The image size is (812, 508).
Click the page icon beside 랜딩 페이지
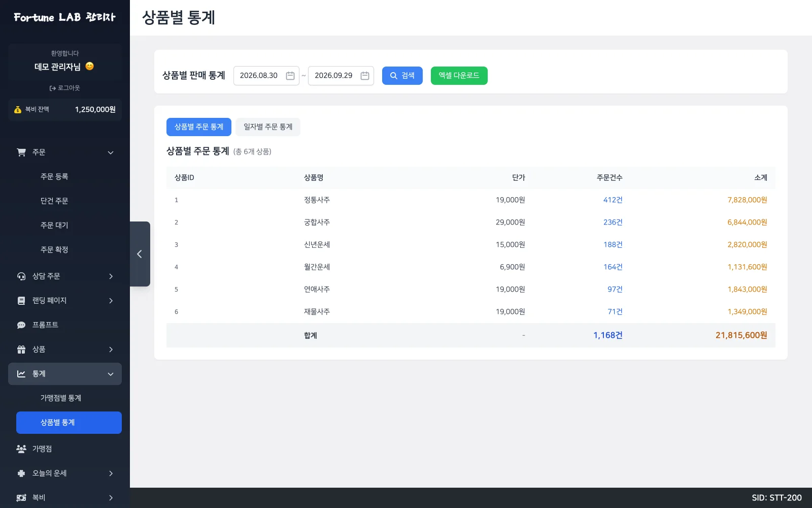[x=21, y=301]
